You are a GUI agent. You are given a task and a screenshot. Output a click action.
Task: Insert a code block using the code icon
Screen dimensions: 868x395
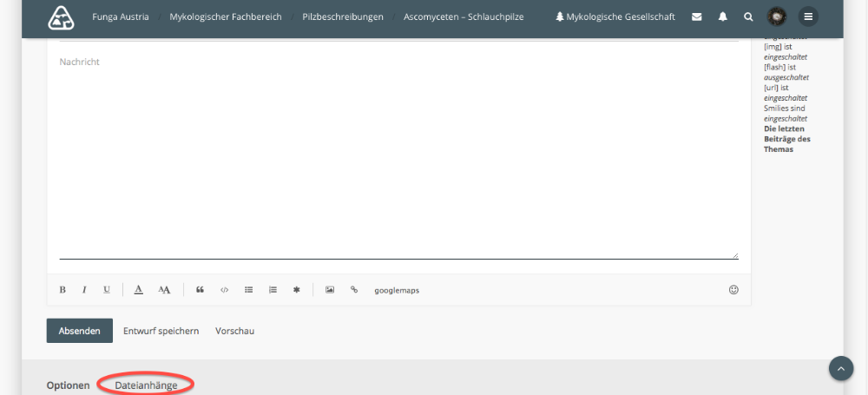pyautogui.click(x=224, y=290)
